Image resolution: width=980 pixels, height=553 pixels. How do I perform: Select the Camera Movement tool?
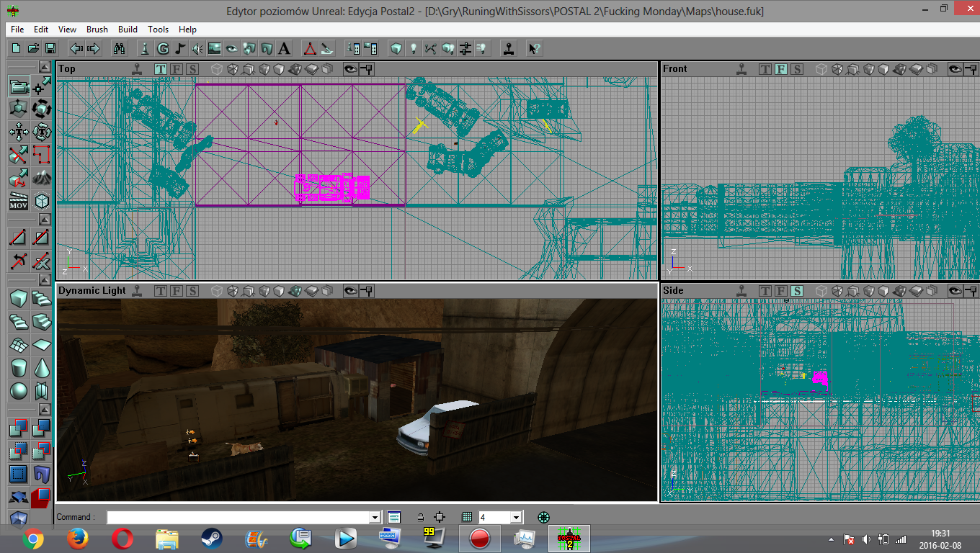[19, 87]
